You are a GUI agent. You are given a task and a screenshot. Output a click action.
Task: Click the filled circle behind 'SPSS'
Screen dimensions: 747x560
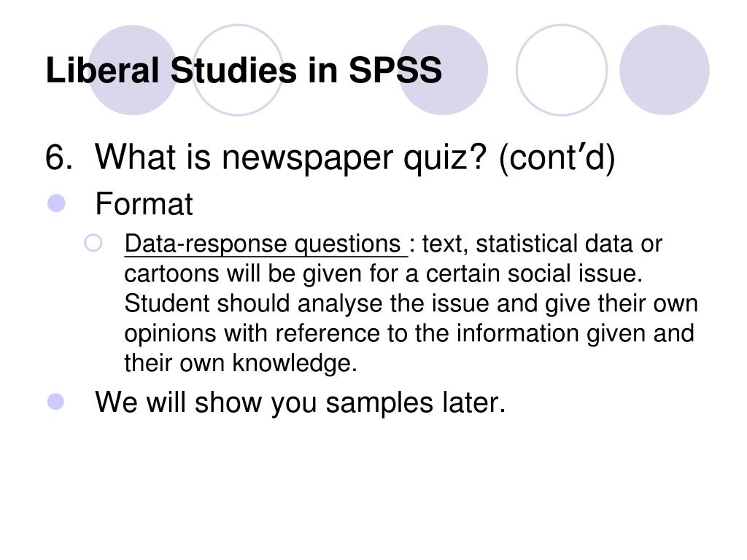click(x=443, y=70)
